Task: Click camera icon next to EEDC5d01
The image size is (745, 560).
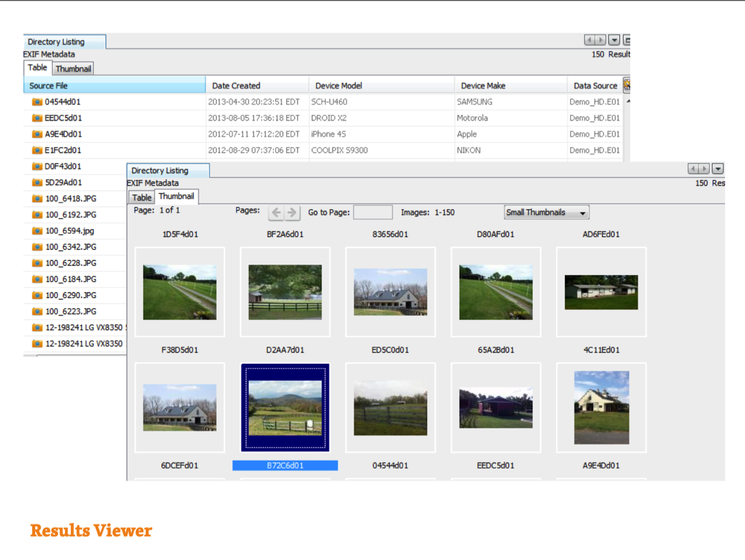Action: pos(37,118)
